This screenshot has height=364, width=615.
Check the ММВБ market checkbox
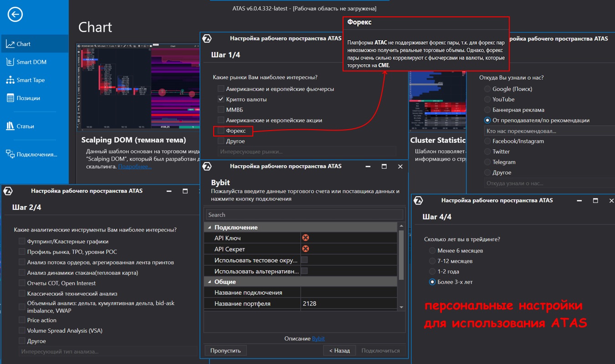coord(221,110)
